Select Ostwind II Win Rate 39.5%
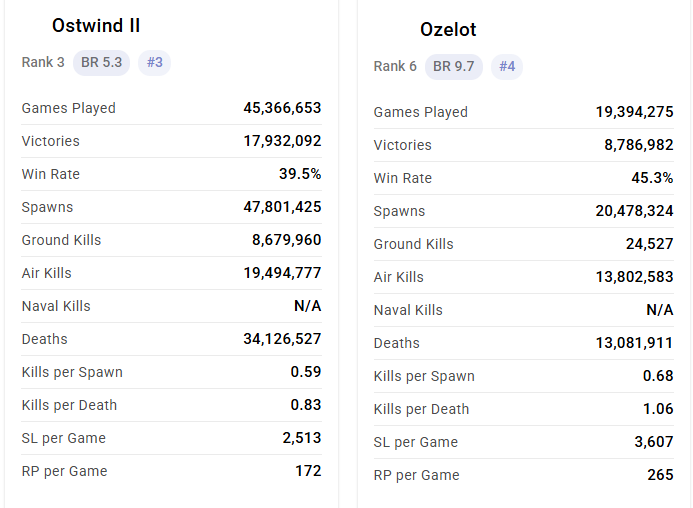The height and width of the screenshot is (508, 693). [x=300, y=174]
